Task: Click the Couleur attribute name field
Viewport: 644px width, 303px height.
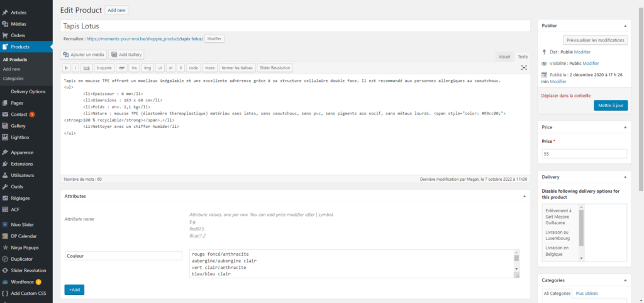Action: tap(123, 256)
